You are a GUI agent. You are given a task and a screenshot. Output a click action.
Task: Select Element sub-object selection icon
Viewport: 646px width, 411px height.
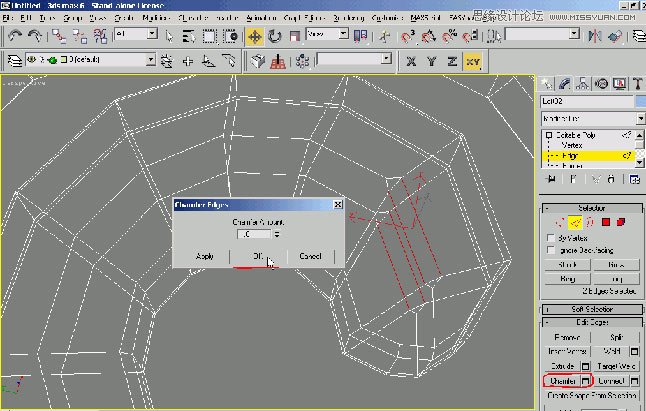click(620, 221)
